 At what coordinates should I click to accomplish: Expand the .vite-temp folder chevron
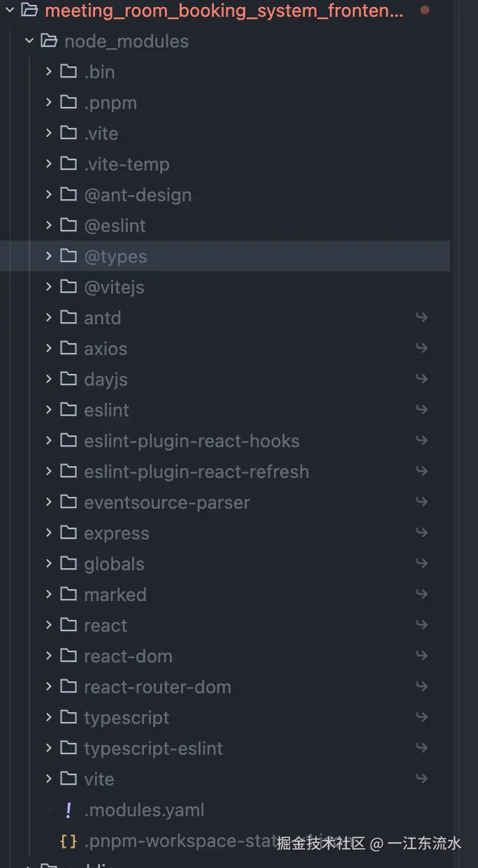48,164
